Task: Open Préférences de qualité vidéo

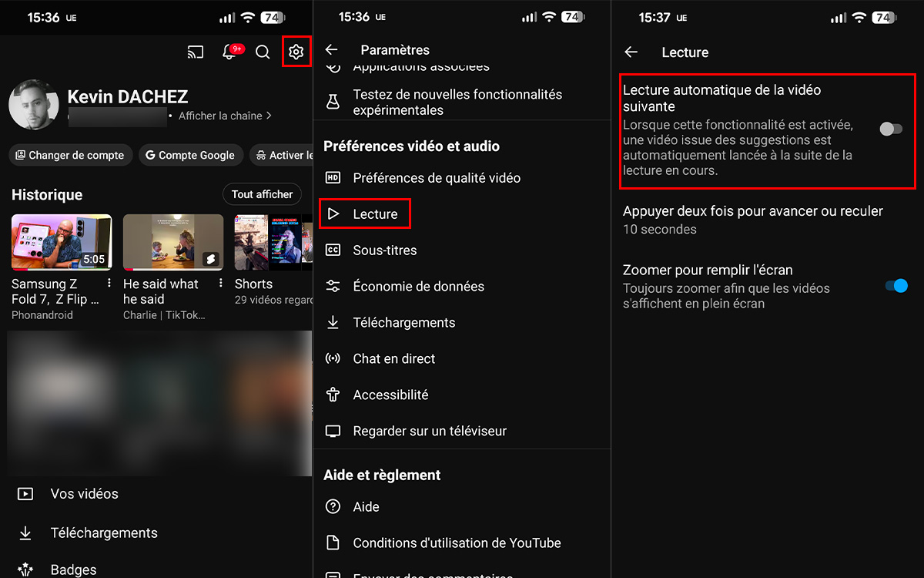Action: [x=437, y=177]
